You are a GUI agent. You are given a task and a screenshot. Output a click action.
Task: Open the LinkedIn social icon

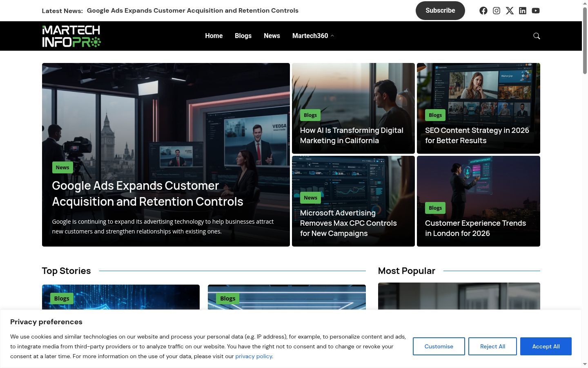(523, 11)
